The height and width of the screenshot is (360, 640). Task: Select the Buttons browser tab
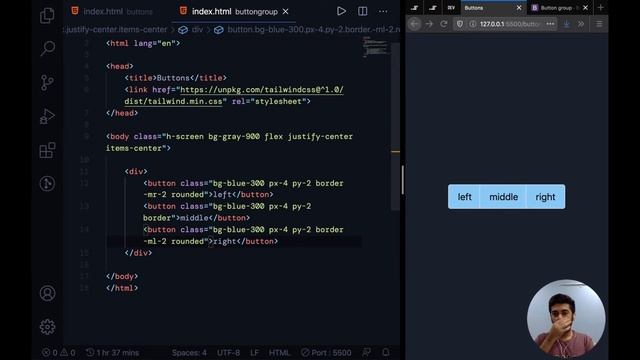tap(489, 8)
